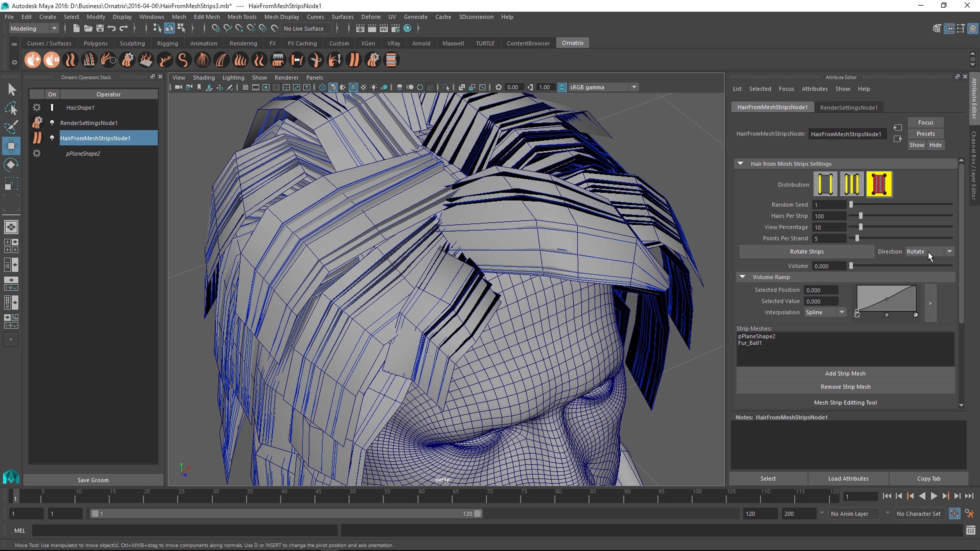
Task: Switch to the Sculpting shelf tab
Action: (x=132, y=43)
